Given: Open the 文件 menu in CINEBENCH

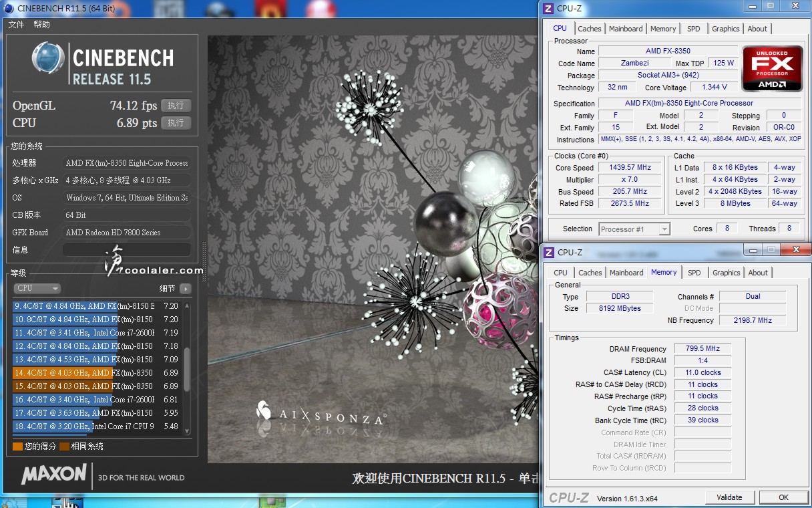Looking at the screenshot, I should (16, 25).
